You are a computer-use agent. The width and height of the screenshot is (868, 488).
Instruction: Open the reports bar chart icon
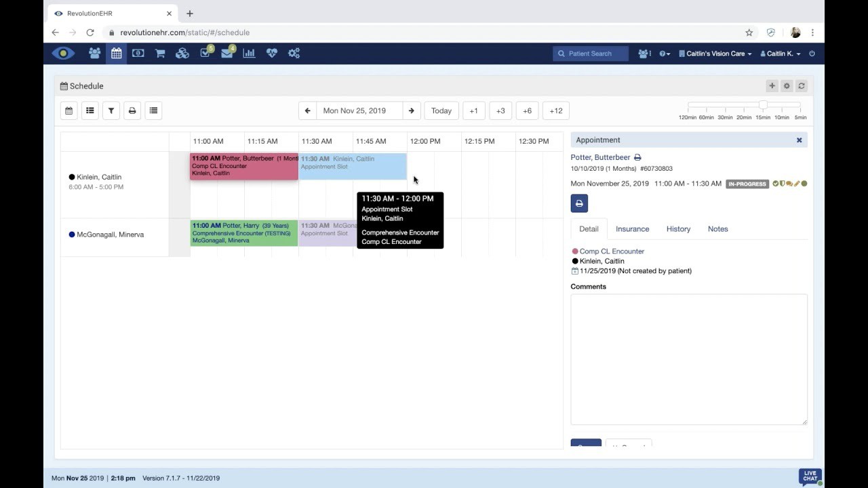click(249, 53)
